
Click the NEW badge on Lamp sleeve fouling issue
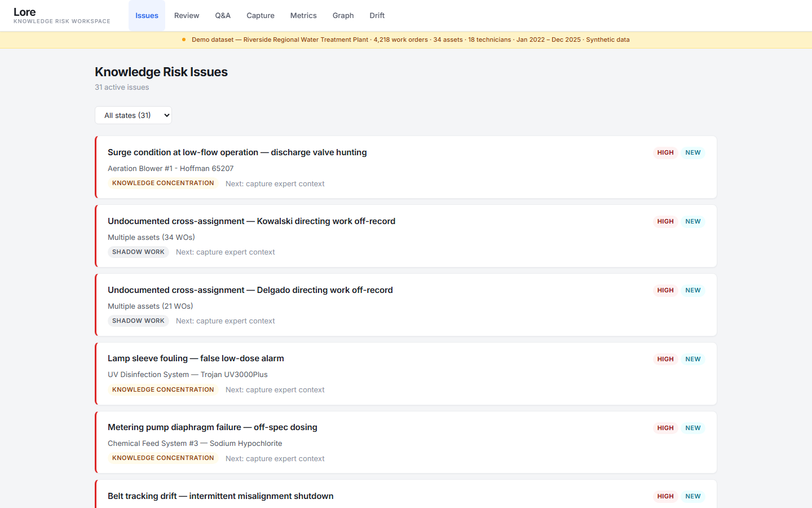693,359
